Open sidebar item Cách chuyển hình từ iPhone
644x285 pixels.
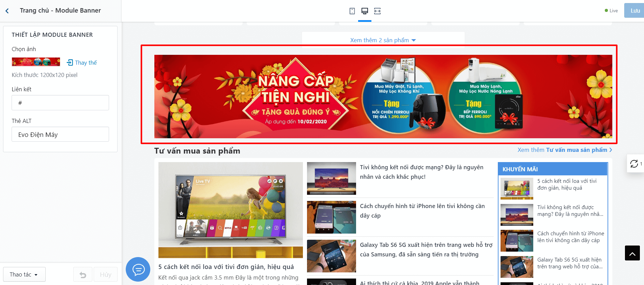pos(571,237)
